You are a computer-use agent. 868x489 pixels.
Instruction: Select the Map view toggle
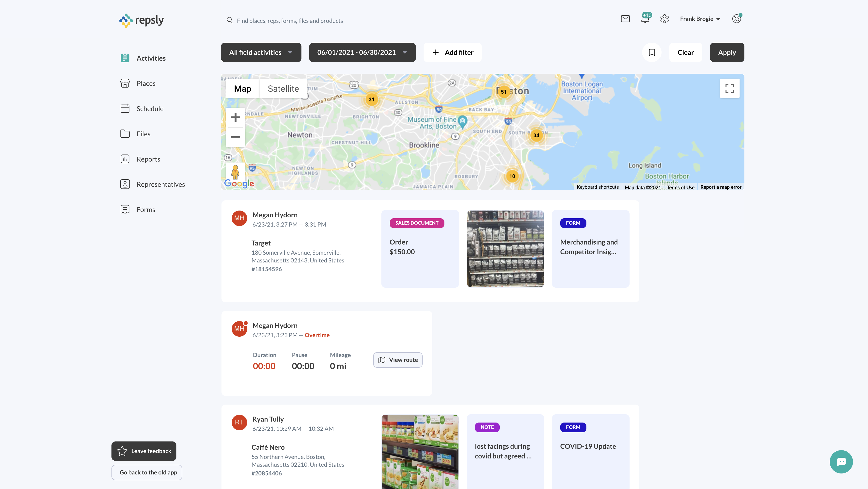(242, 89)
